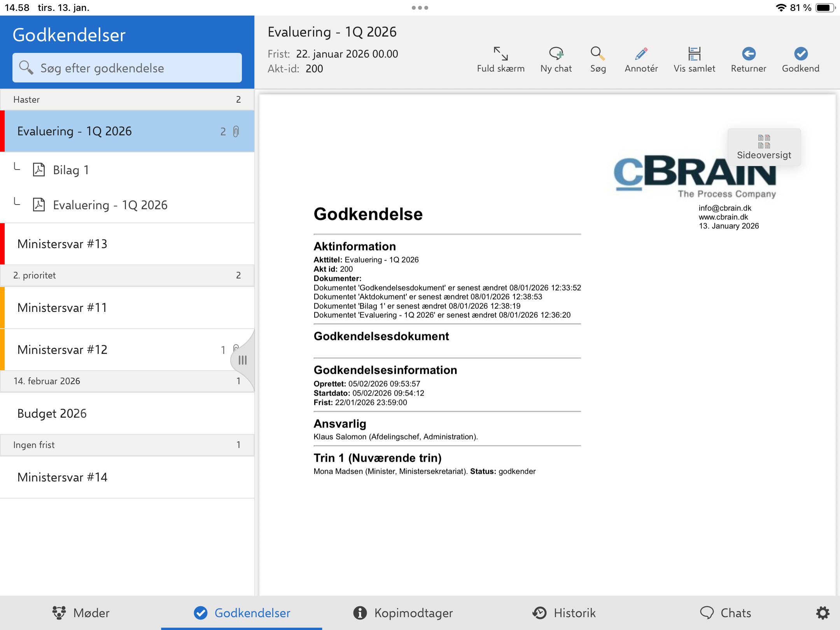Select Evaluering - 1Q 2026 approval in list
Viewport: 840px width, 630px height.
[127, 131]
